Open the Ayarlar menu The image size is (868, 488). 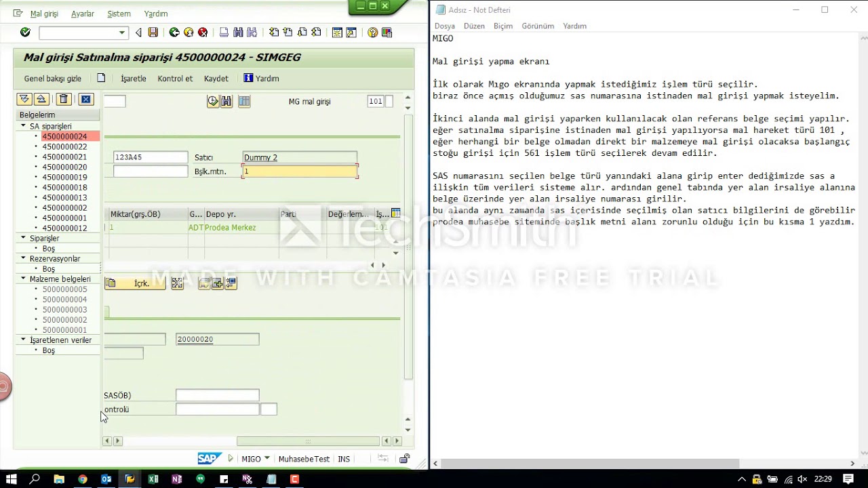[x=83, y=14]
